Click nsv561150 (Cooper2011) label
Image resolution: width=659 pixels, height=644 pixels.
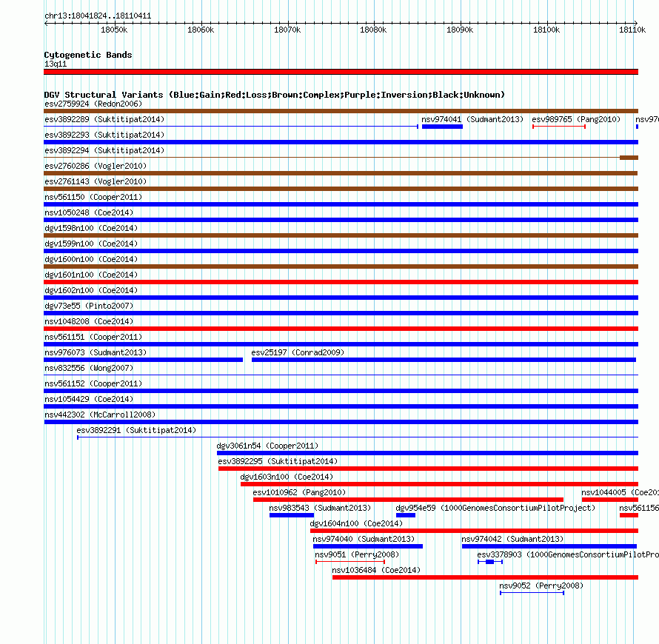[93, 197]
